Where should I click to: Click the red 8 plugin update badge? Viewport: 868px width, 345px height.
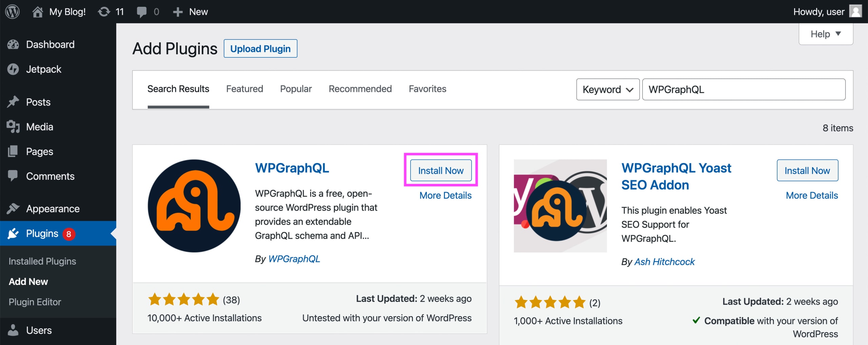click(69, 234)
